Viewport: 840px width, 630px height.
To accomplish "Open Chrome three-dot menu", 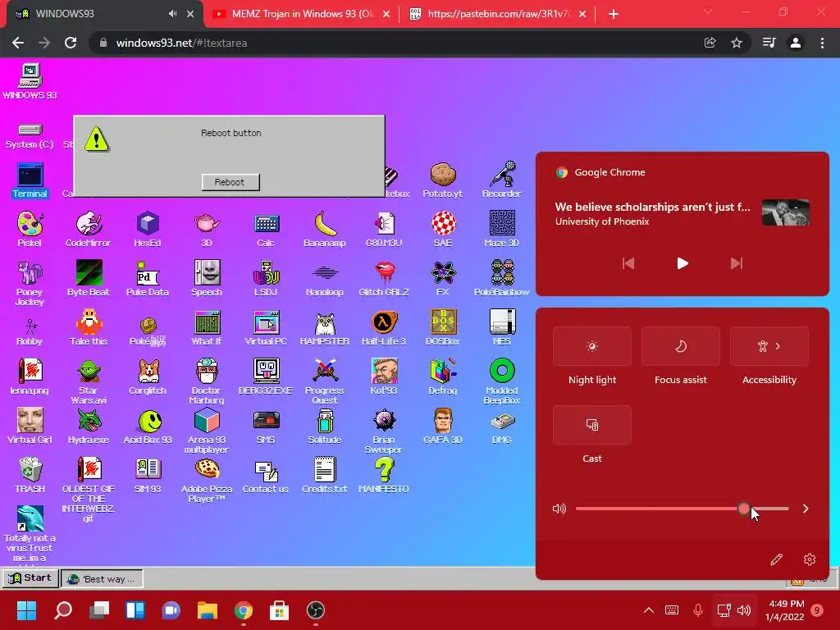I will click(822, 43).
